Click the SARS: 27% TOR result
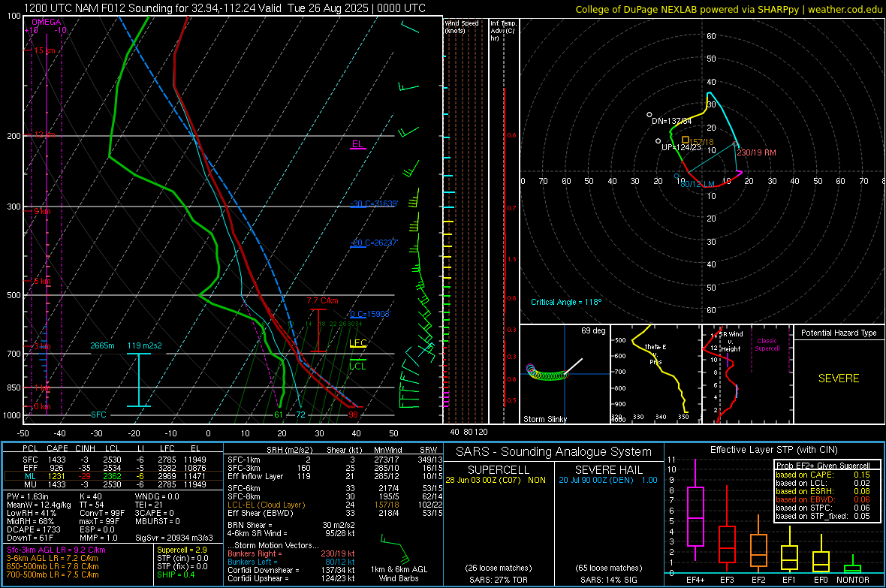The height and width of the screenshot is (588, 886). click(499, 580)
